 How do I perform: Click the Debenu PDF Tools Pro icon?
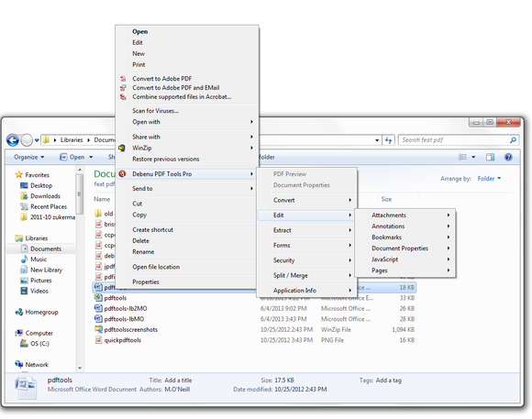click(x=122, y=174)
